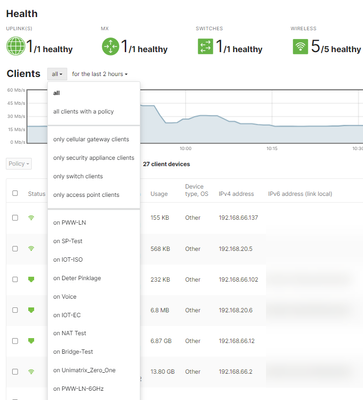Toggle the select-all checkbox in table header
This screenshot has height=400, width=363.
click(x=15, y=193)
